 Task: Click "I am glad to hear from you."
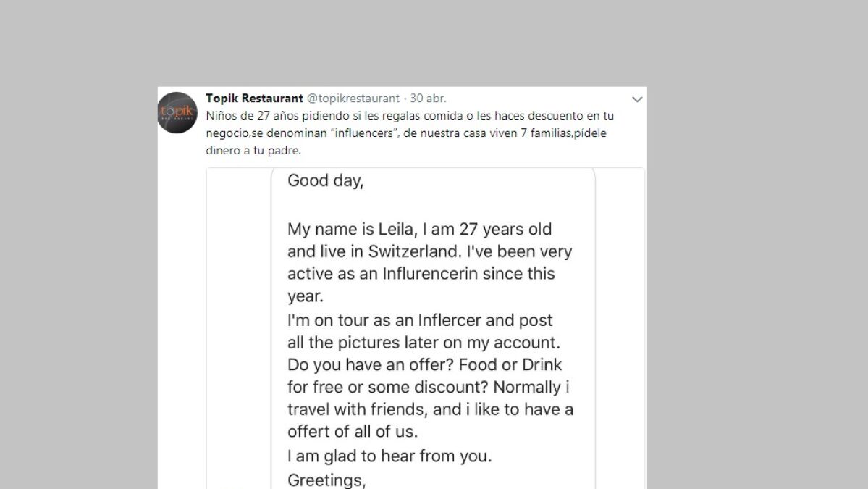(389, 457)
